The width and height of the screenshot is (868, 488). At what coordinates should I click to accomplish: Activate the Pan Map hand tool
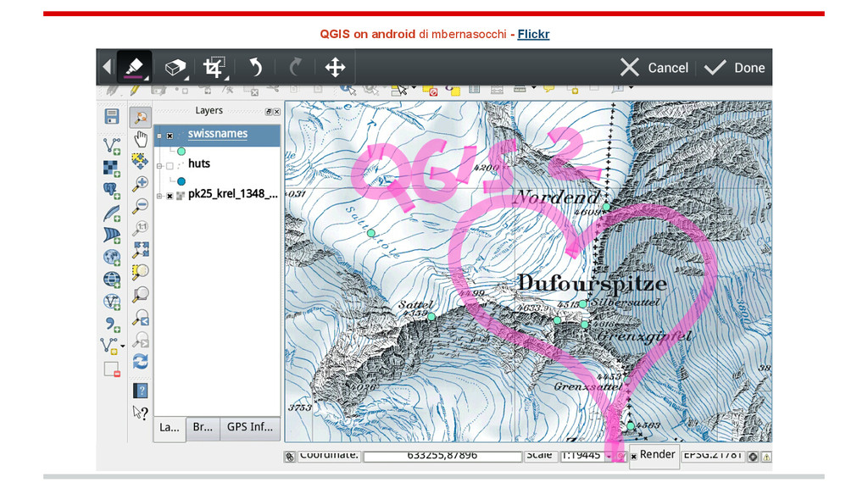coord(141,139)
